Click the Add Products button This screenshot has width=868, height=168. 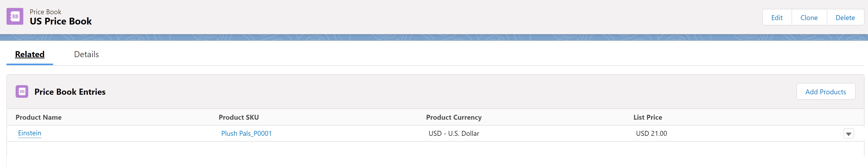[825, 92]
